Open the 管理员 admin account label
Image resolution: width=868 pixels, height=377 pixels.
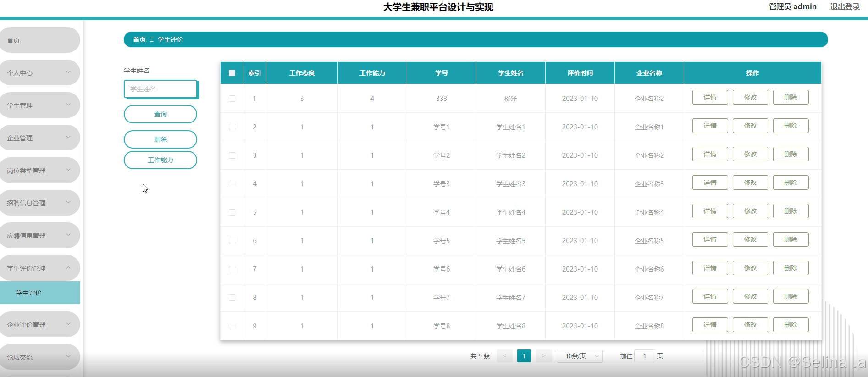pos(793,6)
